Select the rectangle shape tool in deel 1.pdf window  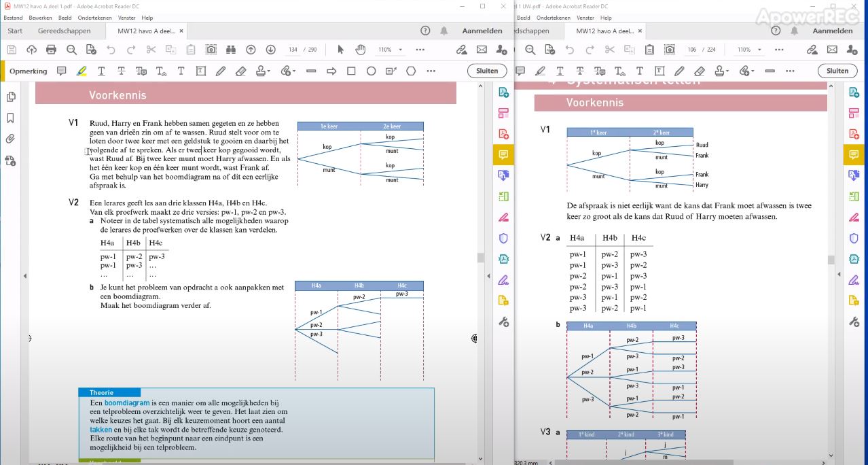tap(351, 71)
